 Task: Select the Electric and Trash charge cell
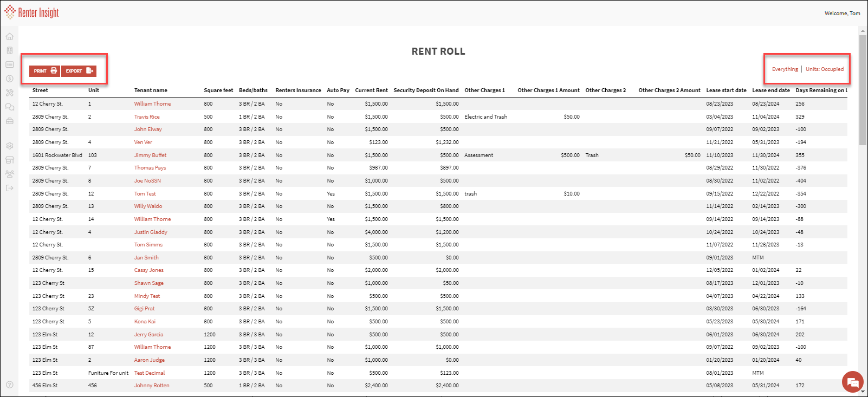coord(485,116)
